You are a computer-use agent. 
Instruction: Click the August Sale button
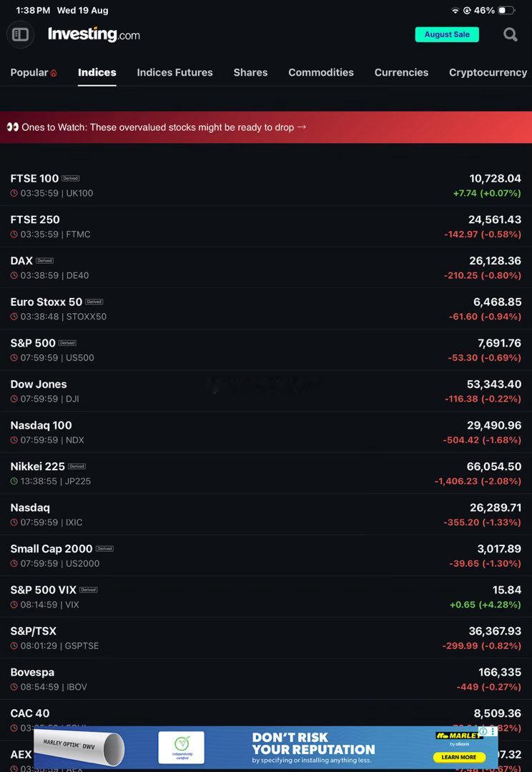tap(448, 34)
